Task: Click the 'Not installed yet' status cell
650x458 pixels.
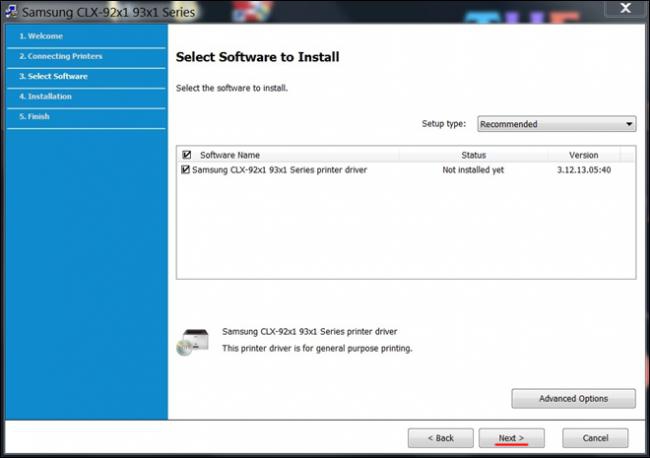Action: pos(473,170)
